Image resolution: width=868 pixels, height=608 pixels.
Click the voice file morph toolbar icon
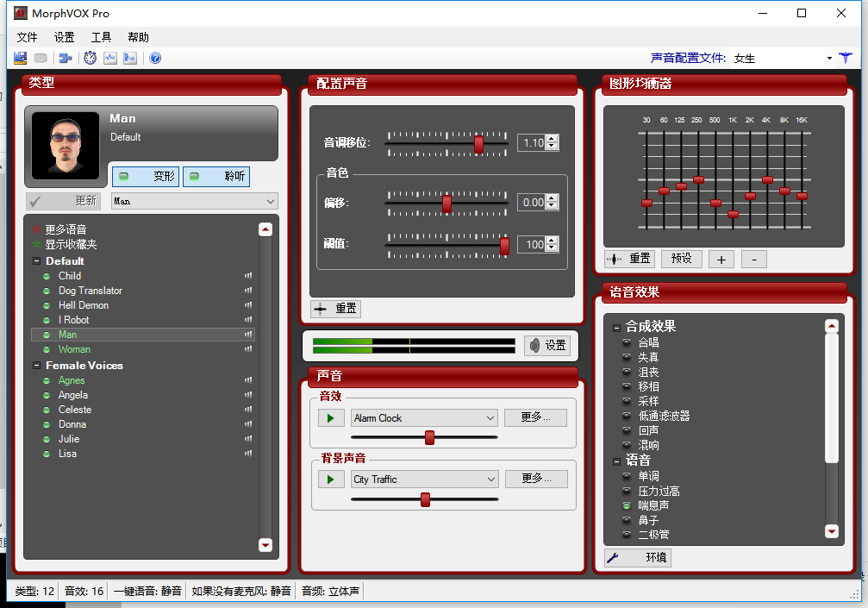pyautogui.click(x=130, y=58)
